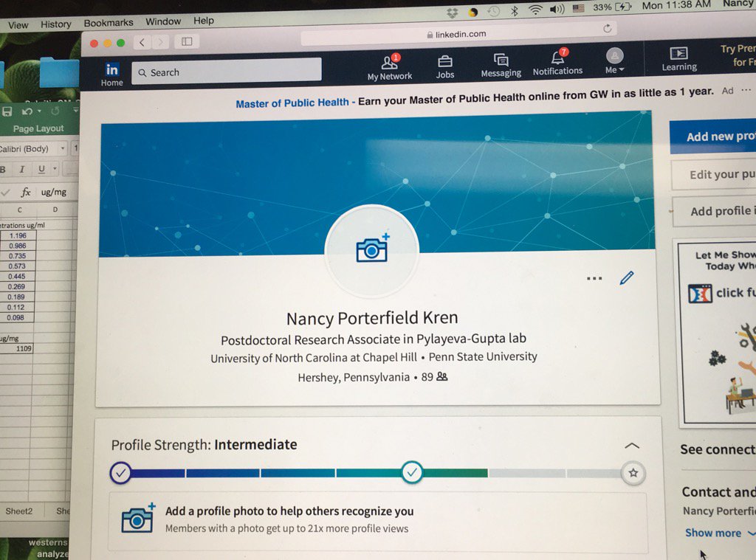This screenshot has width=756, height=560.
Task: Select Excel cell with value 1.196
Action: [x=18, y=235]
